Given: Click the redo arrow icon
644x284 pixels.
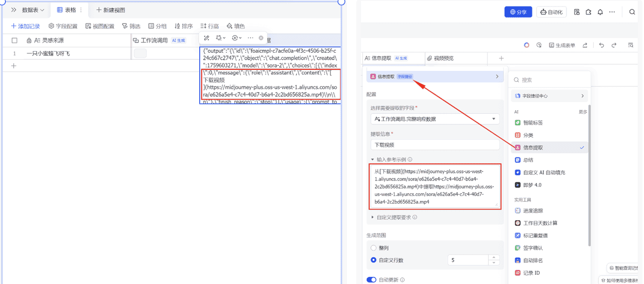Looking at the screenshot, I should pyautogui.click(x=614, y=45).
